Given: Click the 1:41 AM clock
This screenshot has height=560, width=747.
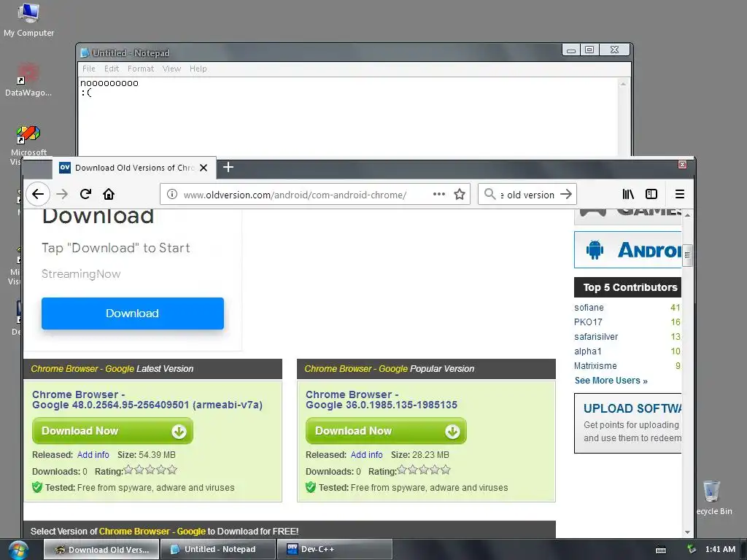Looking at the screenshot, I should pos(720,549).
